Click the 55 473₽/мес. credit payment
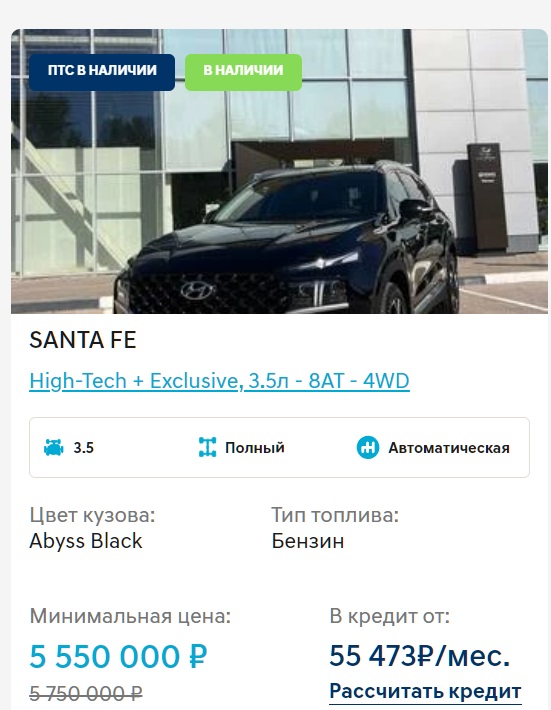Screen dimensions: 551x710 420,655
